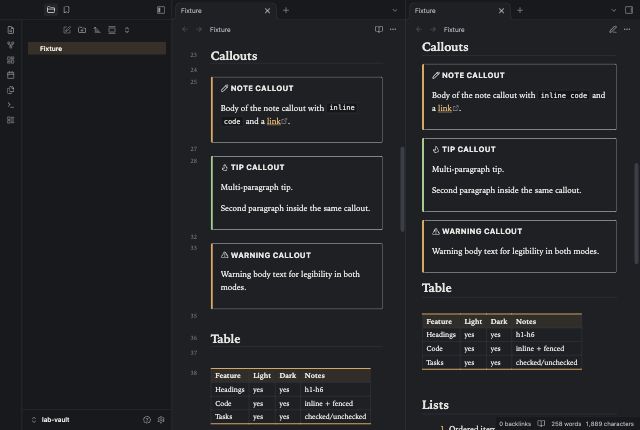Close the right pane Fixture tab
The image size is (640, 430).
click(x=501, y=11)
